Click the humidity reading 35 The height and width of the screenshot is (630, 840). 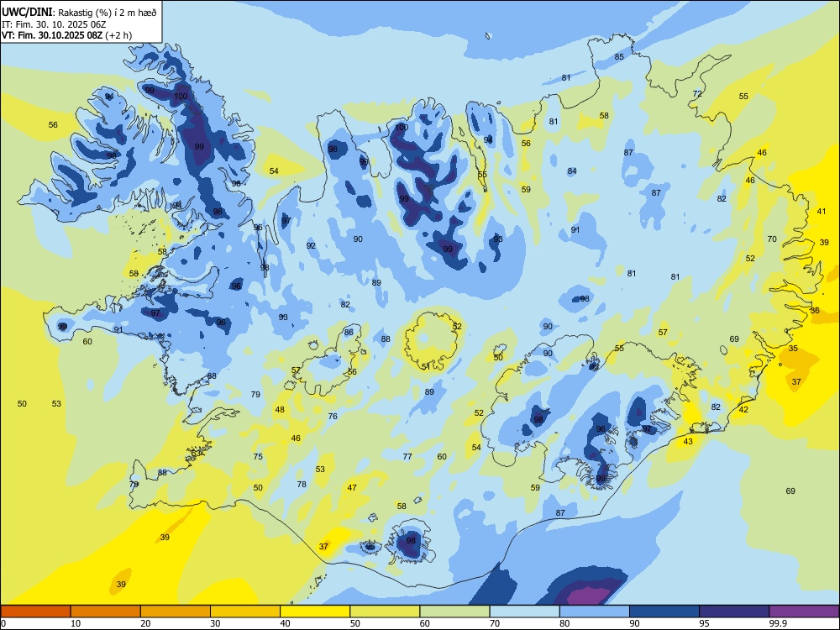(793, 349)
